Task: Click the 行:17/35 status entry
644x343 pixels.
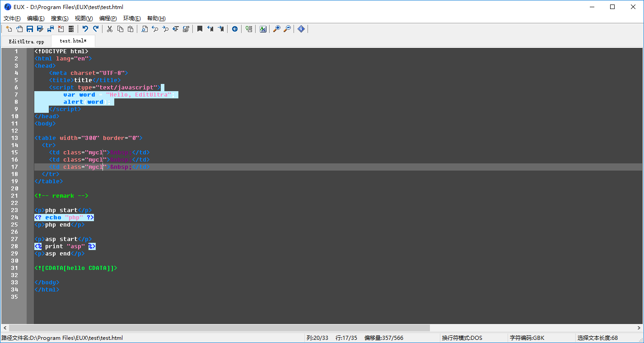Action: (346, 338)
